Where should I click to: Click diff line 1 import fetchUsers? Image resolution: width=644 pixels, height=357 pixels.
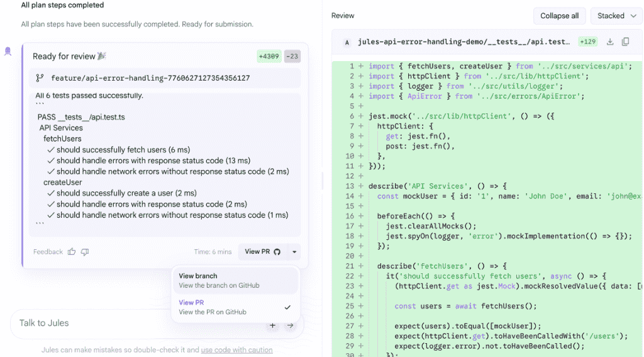pyautogui.click(x=500, y=66)
